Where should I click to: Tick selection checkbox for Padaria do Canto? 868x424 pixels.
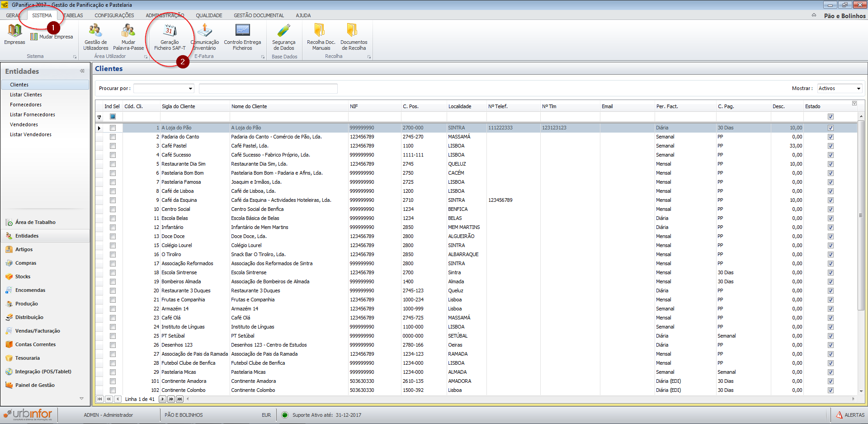click(113, 137)
